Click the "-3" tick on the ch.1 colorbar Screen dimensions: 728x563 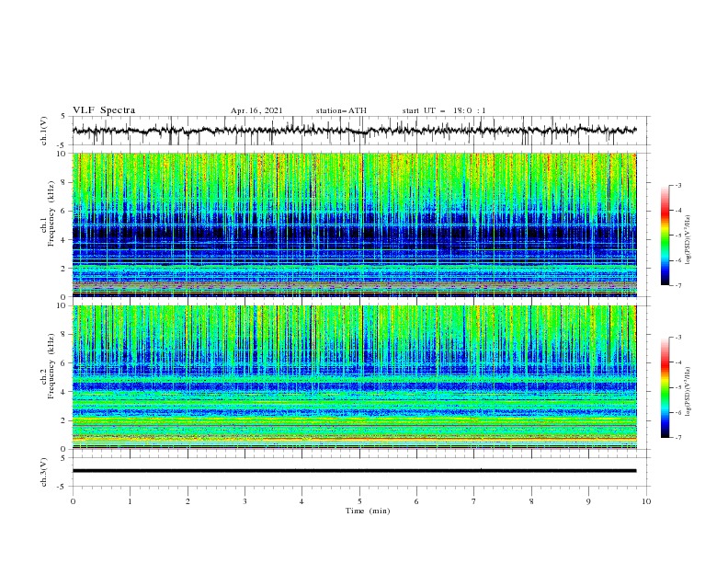click(678, 185)
